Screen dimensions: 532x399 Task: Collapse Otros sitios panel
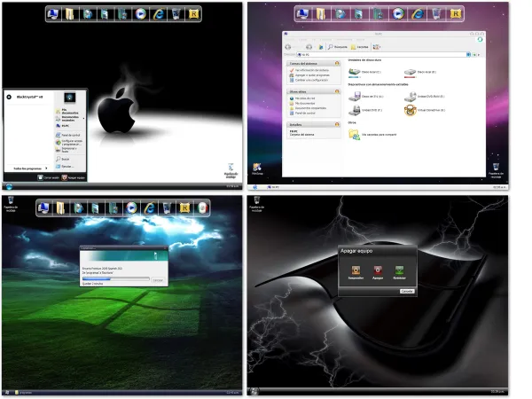pyautogui.click(x=337, y=91)
